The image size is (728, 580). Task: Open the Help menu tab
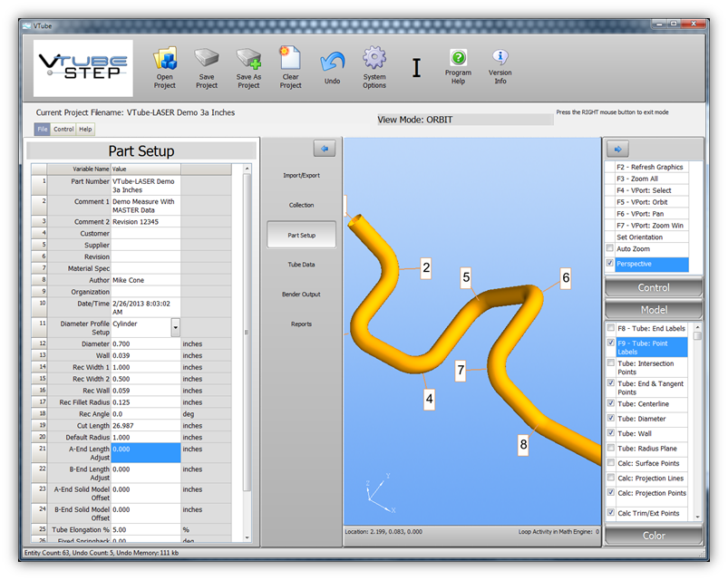(x=85, y=130)
